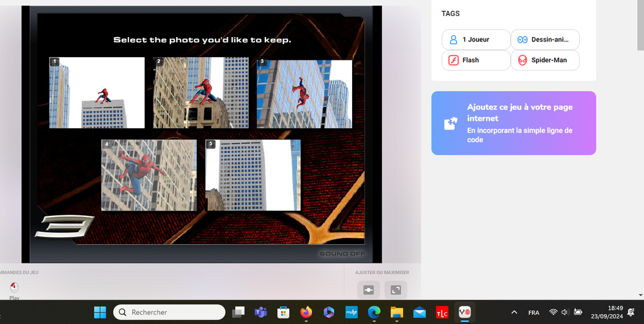Click the Rechercher taskbar search box

click(169, 312)
